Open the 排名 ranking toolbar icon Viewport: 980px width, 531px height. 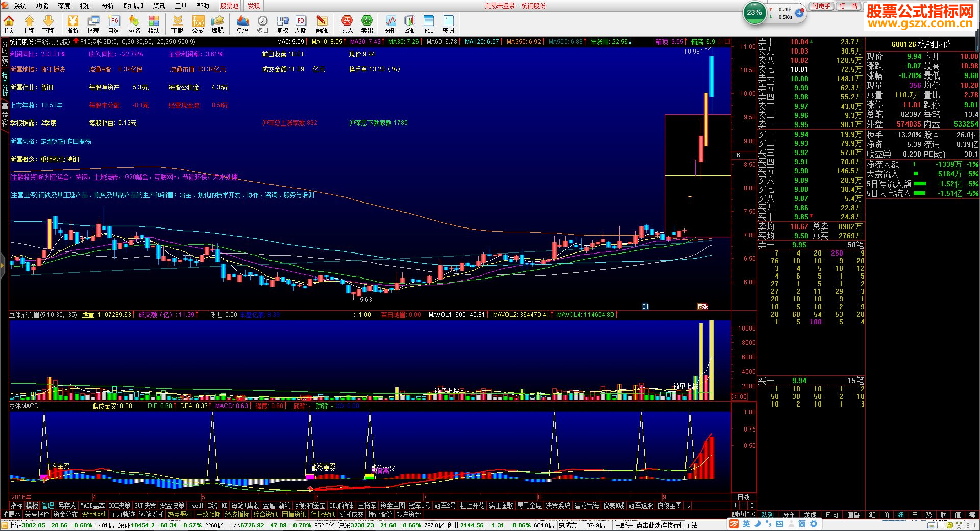(134, 24)
